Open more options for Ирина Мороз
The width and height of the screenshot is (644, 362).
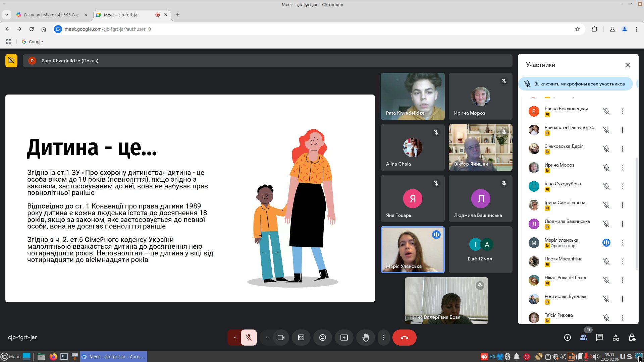(623, 167)
